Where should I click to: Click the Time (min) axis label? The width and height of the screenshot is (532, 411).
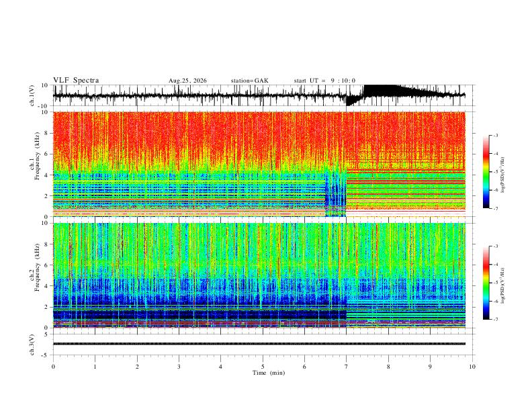pos(269,373)
